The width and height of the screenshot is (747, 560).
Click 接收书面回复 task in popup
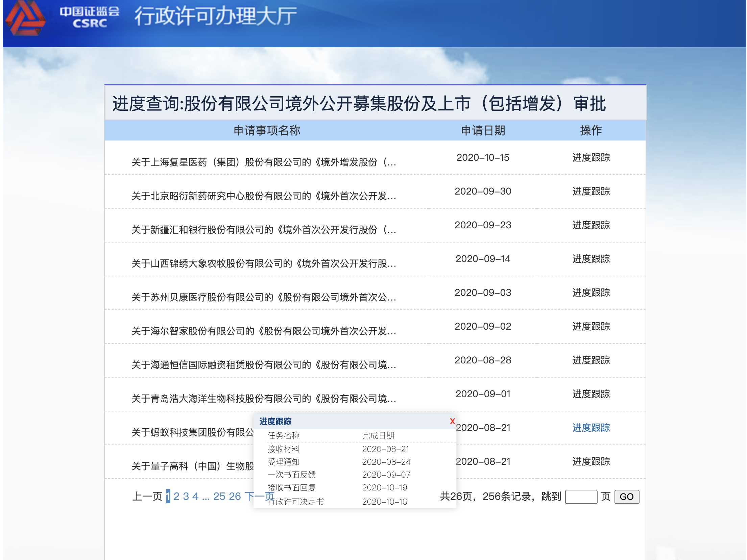click(x=291, y=487)
